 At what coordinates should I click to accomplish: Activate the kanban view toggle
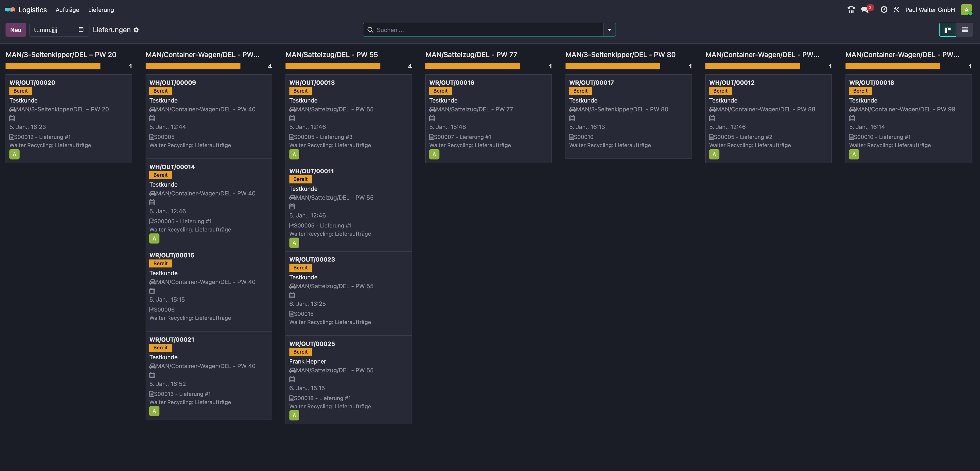point(947,29)
